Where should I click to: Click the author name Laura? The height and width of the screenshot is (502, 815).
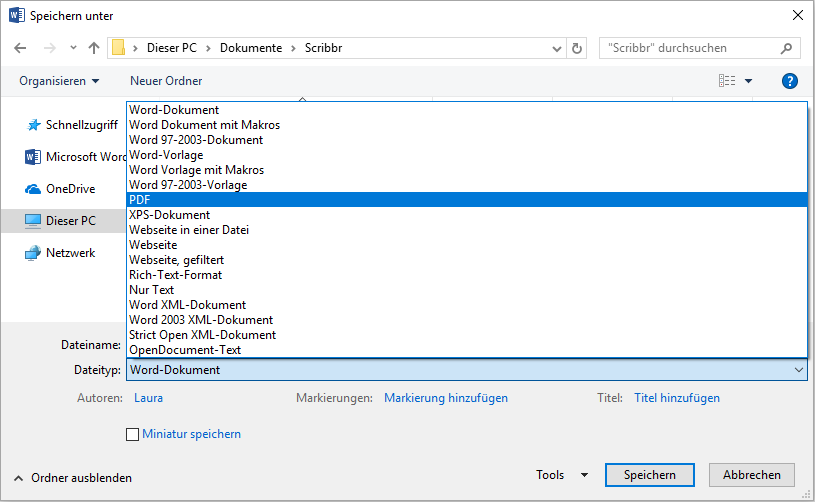tap(149, 398)
